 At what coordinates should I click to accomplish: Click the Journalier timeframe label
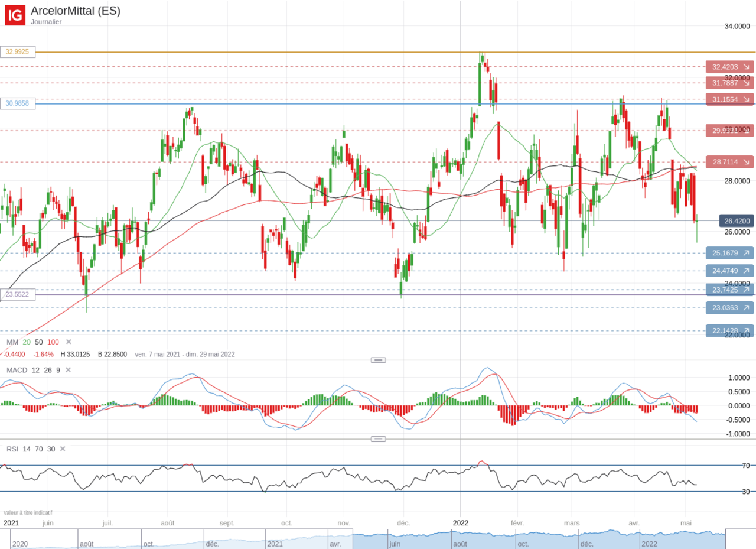pyautogui.click(x=46, y=22)
